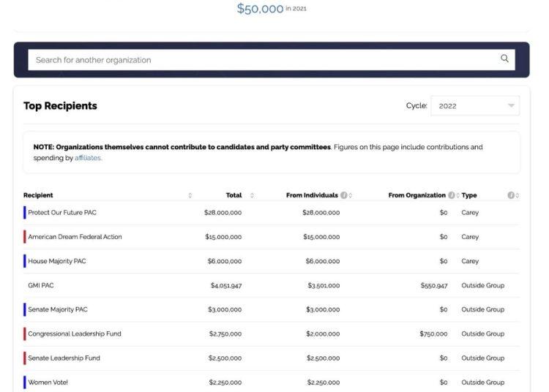Open Women Vote! recipient
549x392 pixels.
tap(48, 382)
